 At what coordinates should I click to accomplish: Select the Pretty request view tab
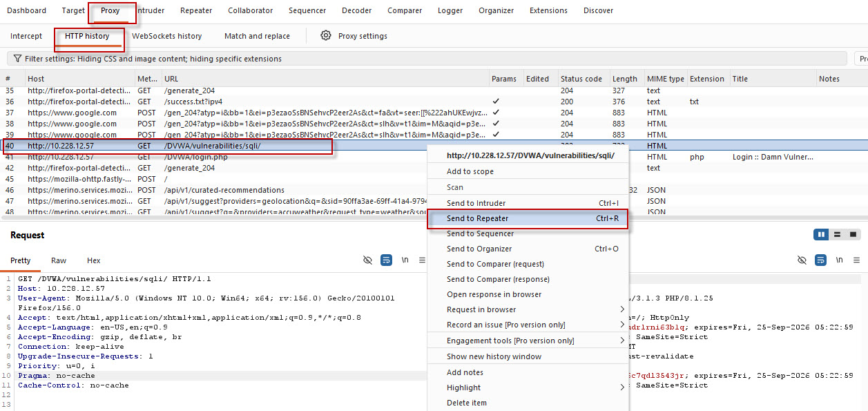pyautogui.click(x=21, y=260)
